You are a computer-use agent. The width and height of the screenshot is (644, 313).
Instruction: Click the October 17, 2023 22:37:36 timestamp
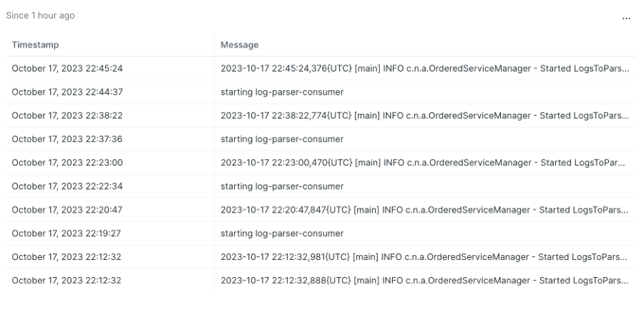[x=67, y=139]
